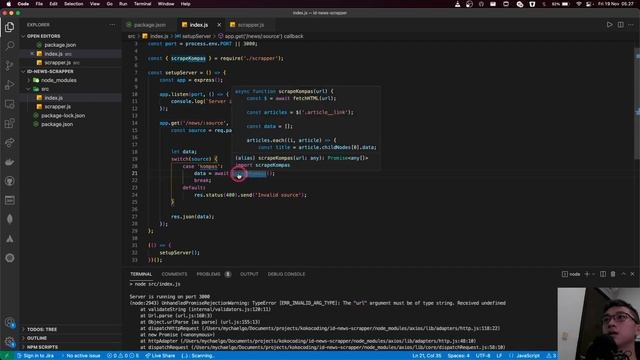Image resolution: width=640 pixels, height=360 pixels.
Task: Maximize the panel with up chevron
Action: pos(623,274)
